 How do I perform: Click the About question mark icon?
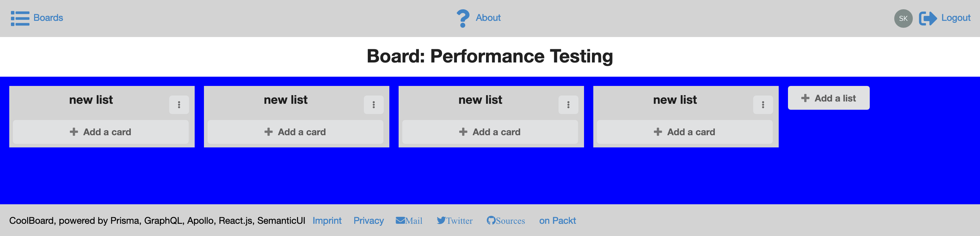(463, 18)
